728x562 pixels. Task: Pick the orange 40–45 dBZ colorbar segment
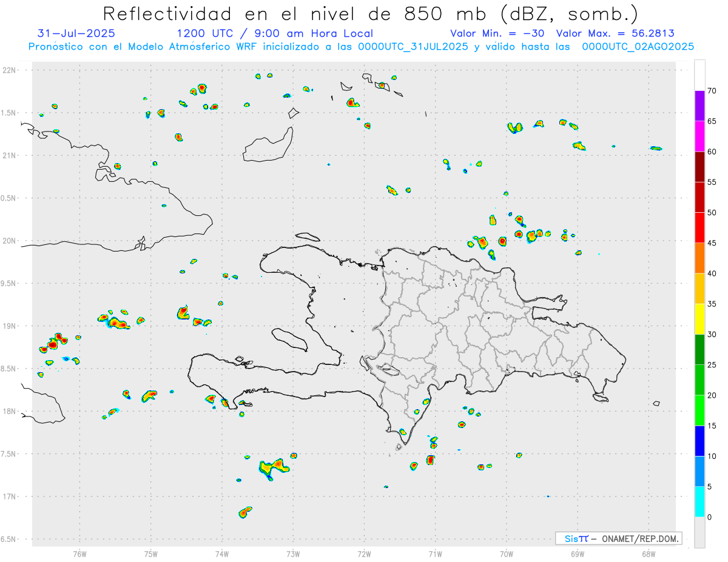coord(699,258)
